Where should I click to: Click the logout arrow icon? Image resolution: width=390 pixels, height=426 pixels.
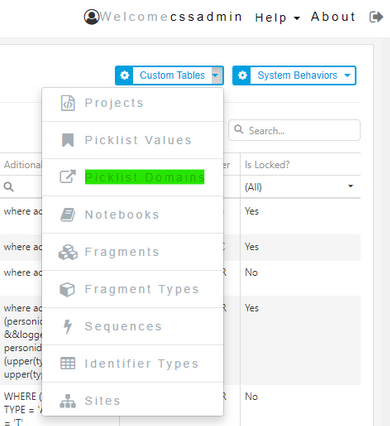point(376,17)
